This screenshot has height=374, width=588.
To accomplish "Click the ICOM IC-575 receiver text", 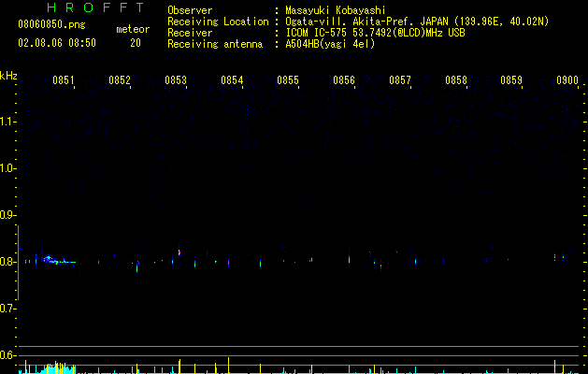I will (375, 33).
